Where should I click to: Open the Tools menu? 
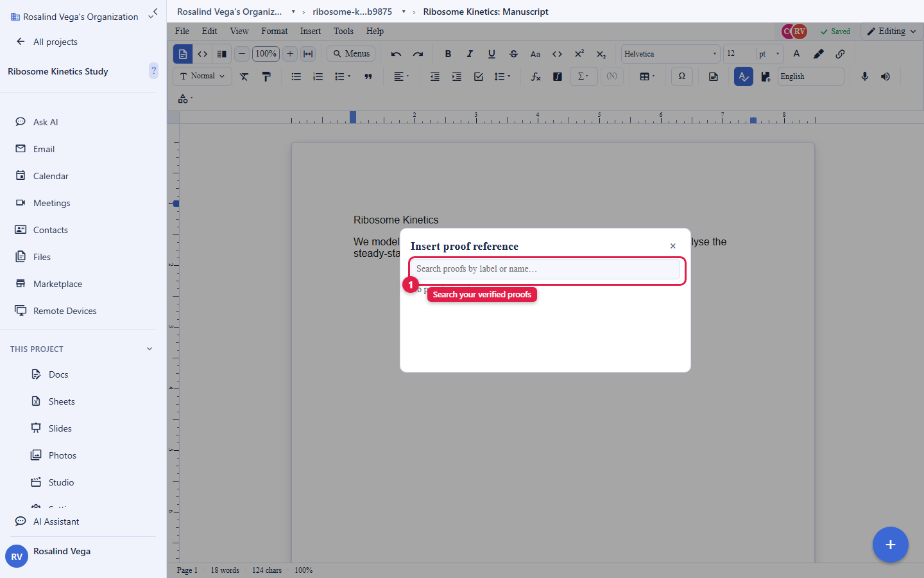[x=343, y=31]
